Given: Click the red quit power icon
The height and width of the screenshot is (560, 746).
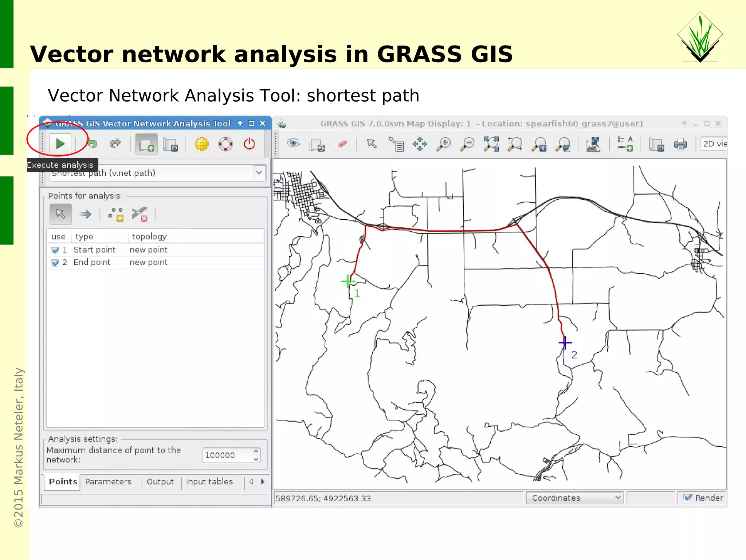Looking at the screenshot, I should 250,144.
